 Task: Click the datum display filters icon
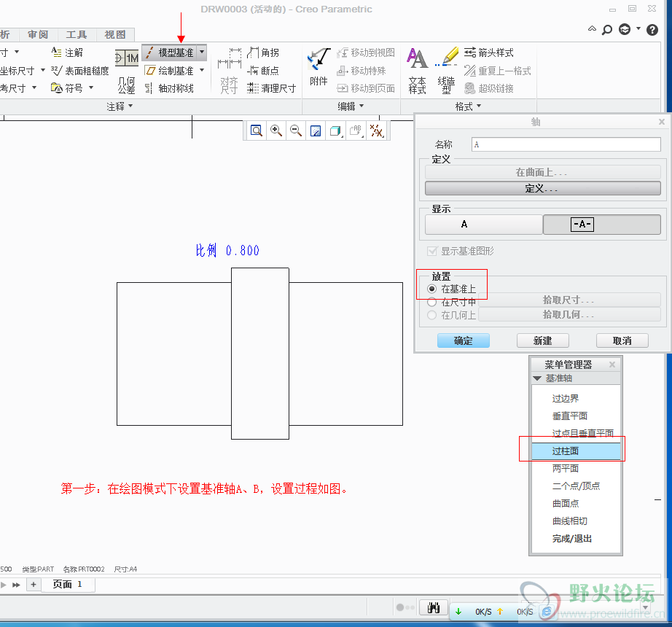point(376,131)
